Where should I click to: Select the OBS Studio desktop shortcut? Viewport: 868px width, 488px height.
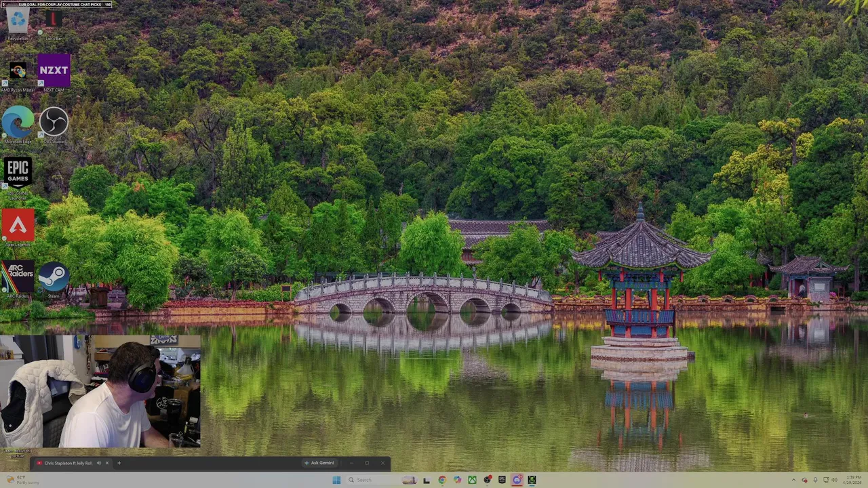tap(54, 125)
